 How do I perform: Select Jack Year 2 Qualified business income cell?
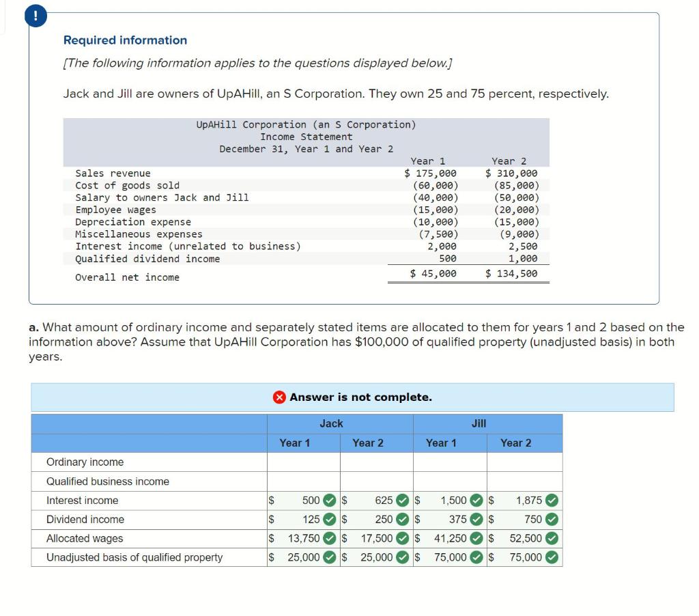point(377,481)
